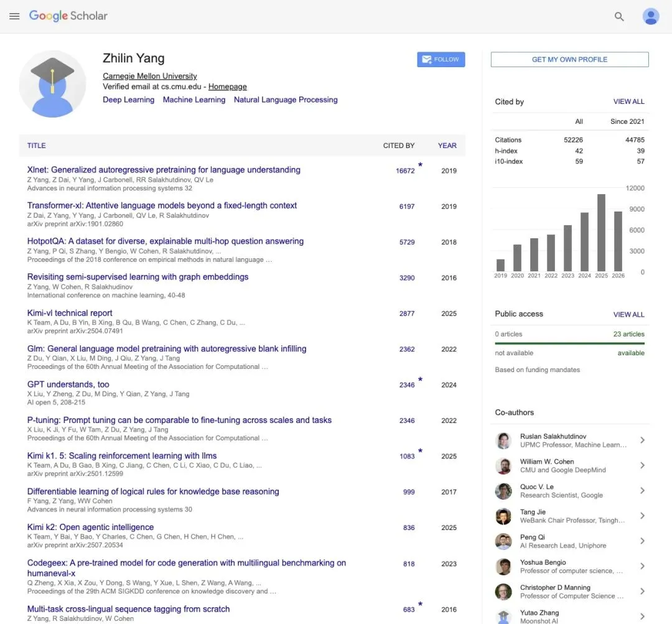Open the Kimi k1.5 paper title
The image size is (672, 624).
[122, 455]
